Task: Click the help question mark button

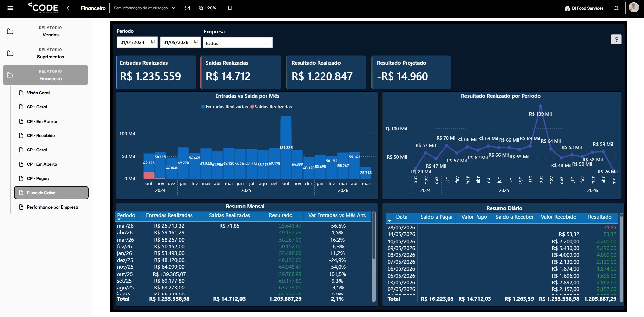Action: tap(616, 39)
